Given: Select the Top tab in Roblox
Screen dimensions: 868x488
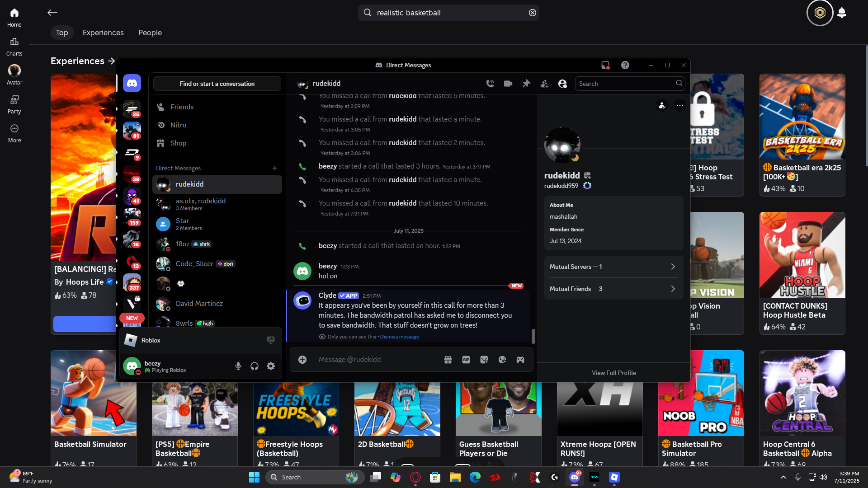Looking at the screenshot, I should [62, 33].
